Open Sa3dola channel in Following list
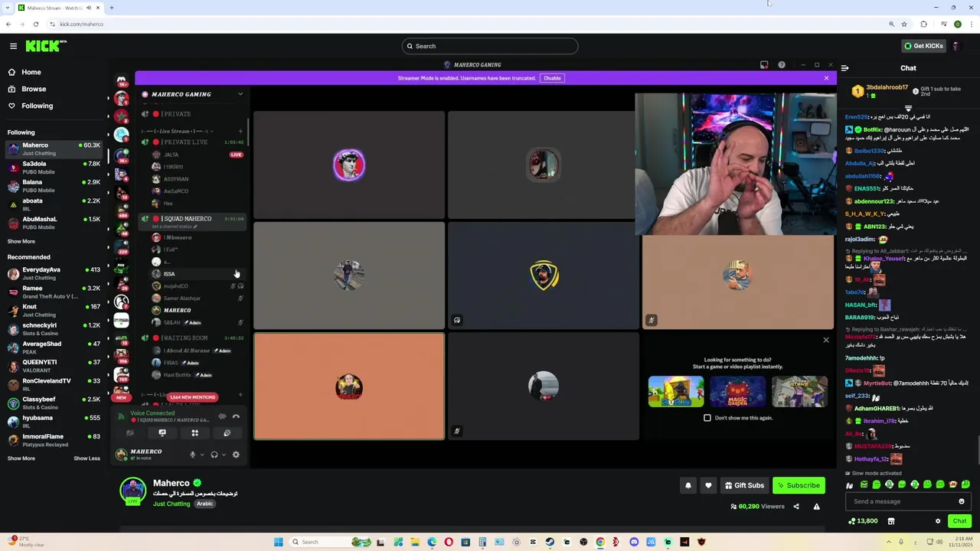The image size is (980, 551). pos(54,167)
